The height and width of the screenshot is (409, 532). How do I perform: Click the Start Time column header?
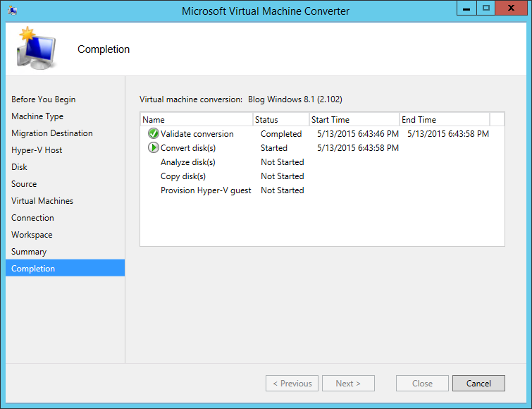pos(354,119)
